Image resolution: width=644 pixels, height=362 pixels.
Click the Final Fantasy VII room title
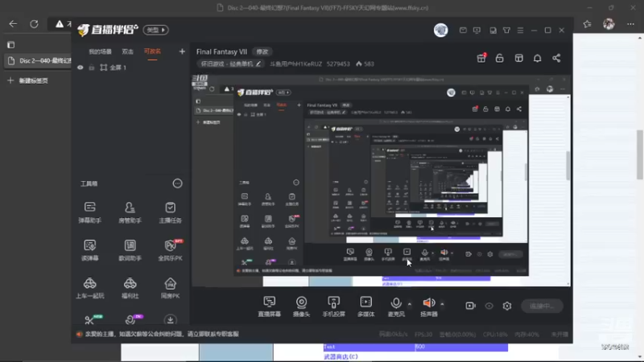(222, 51)
